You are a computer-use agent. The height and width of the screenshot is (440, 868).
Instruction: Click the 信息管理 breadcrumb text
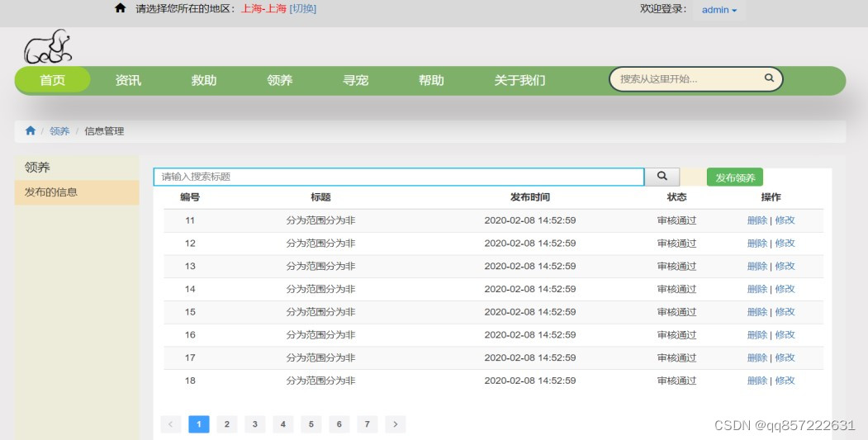[104, 131]
